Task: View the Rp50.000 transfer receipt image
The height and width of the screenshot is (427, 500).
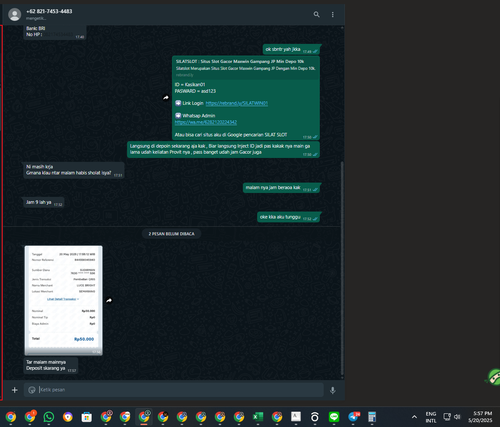Action: pos(63,300)
